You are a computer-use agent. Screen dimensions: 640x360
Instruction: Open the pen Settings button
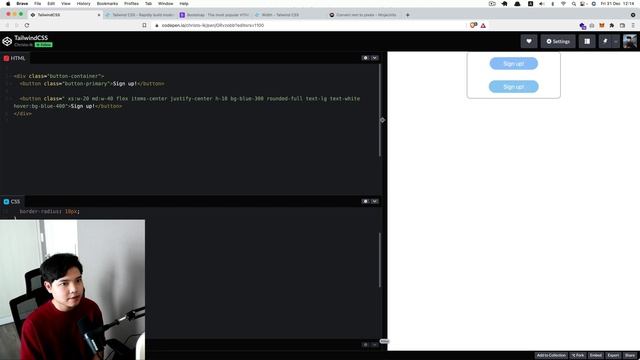(558, 41)
